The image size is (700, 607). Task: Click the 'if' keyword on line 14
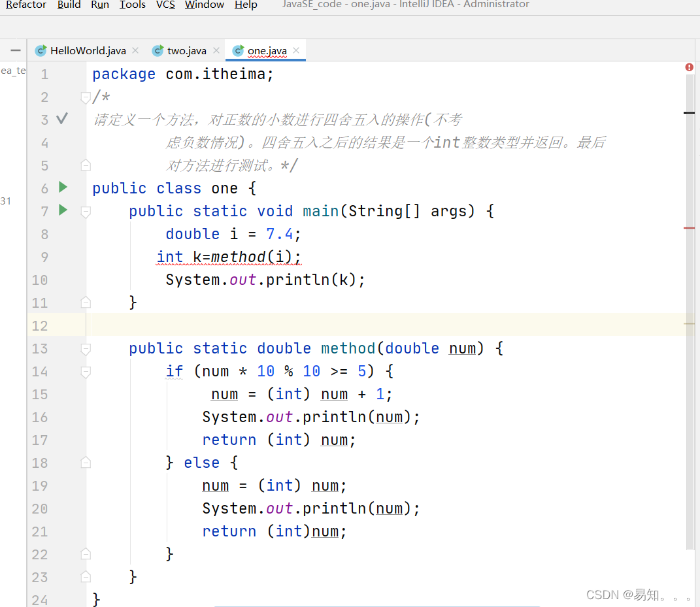(174, 371)
